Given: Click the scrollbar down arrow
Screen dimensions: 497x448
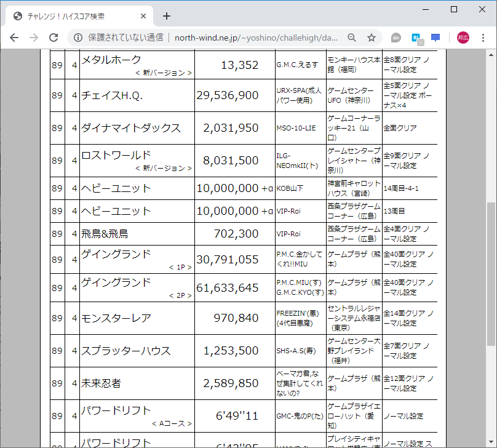Looking at the screenshot, I should coord(491,442).
